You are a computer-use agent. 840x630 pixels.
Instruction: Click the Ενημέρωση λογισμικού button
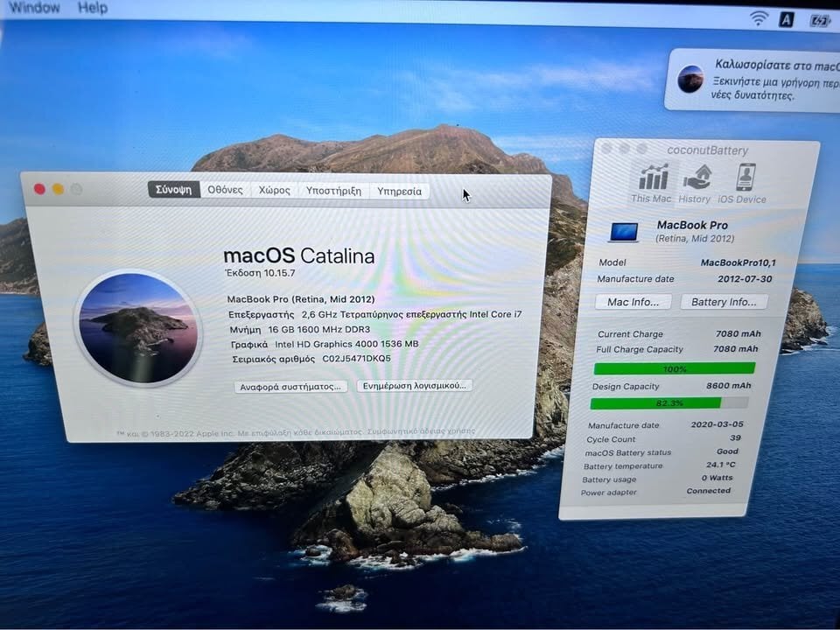coord(414,386)
